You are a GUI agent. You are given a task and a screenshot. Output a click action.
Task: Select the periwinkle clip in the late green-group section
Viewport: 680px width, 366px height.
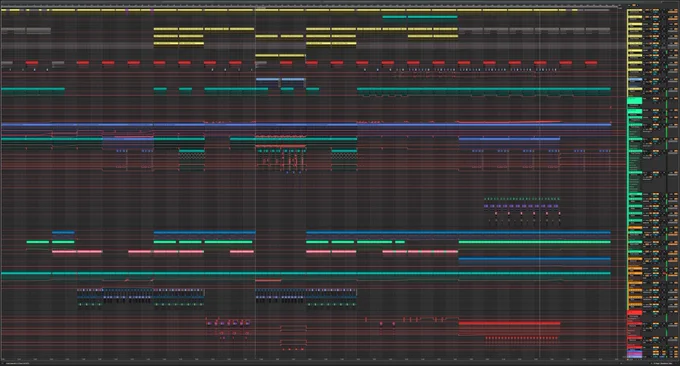[509, 139]
